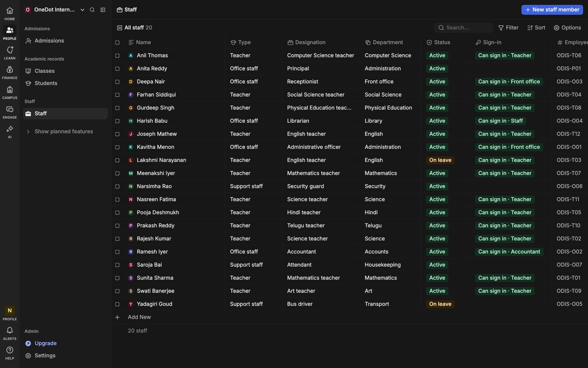Click in the Search staff field
Screen dimensions: 588x368
[464, 28]
